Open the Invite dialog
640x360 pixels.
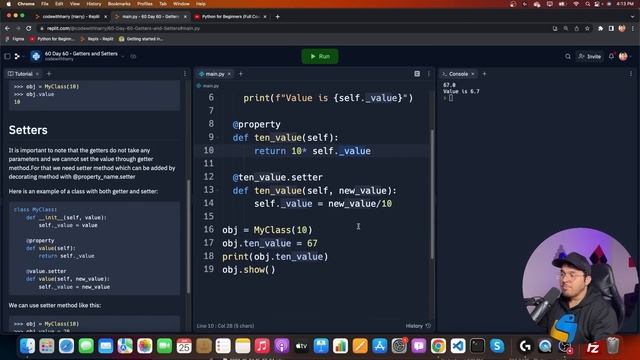[590, 56]
